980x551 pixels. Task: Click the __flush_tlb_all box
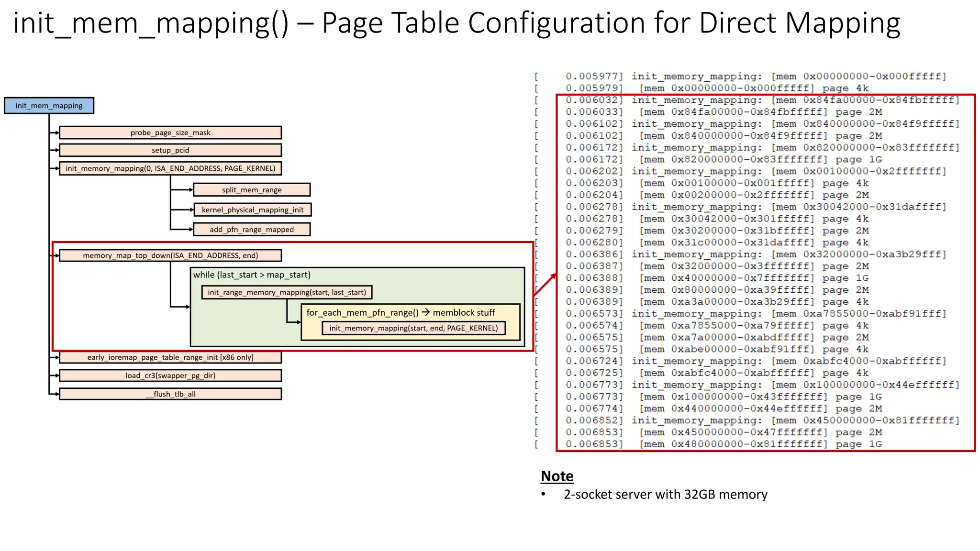[170, 394]
